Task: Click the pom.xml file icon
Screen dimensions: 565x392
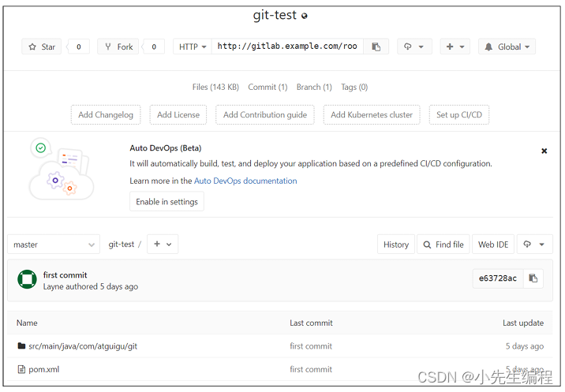Action: (21, 370)
